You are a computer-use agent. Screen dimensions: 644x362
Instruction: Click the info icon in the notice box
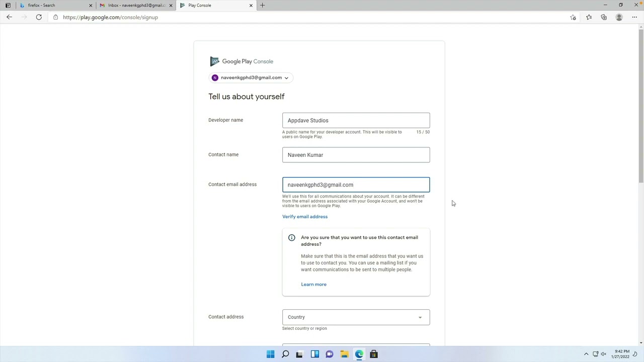[292, 237]
